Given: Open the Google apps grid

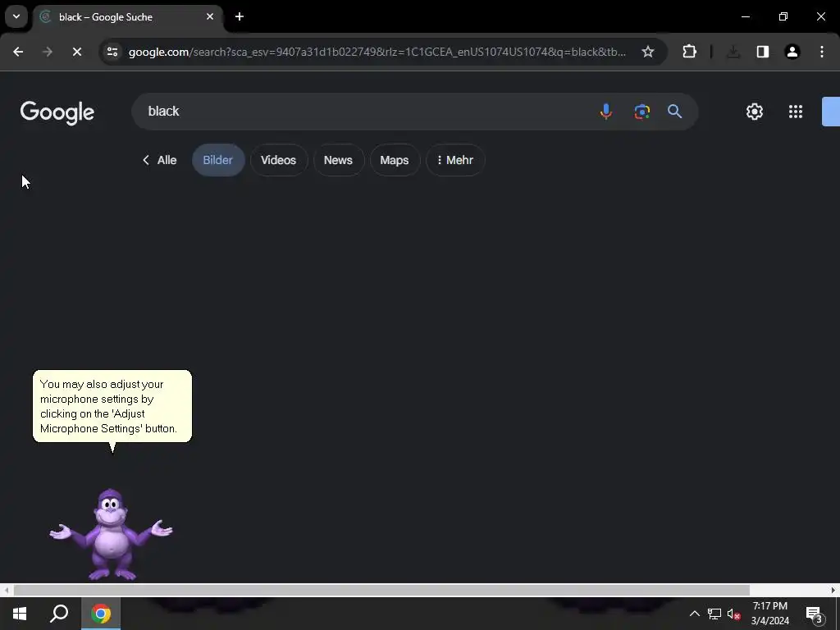Looking at the screenshot, I should tap(796, 112).
